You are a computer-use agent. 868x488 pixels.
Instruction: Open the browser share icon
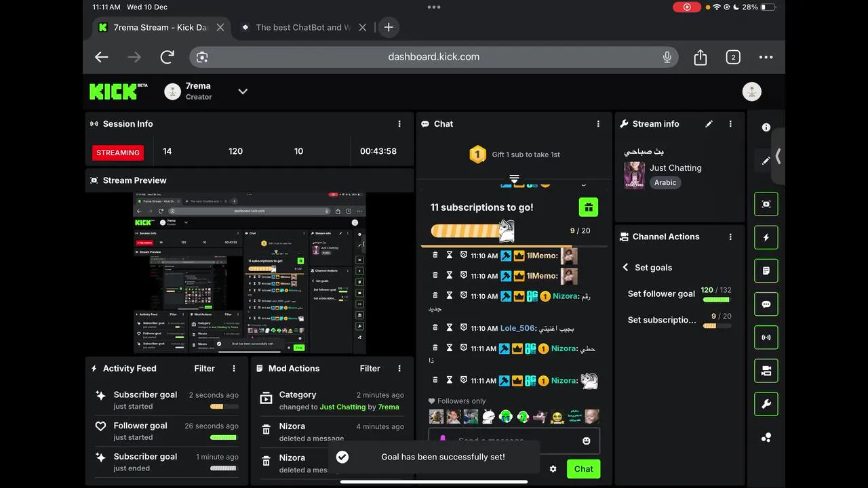(701, 57)
